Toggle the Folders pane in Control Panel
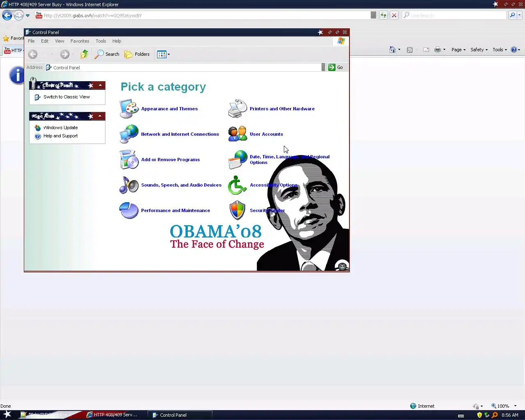This screenshot has height=420, width=525. (x=137, y=54)
